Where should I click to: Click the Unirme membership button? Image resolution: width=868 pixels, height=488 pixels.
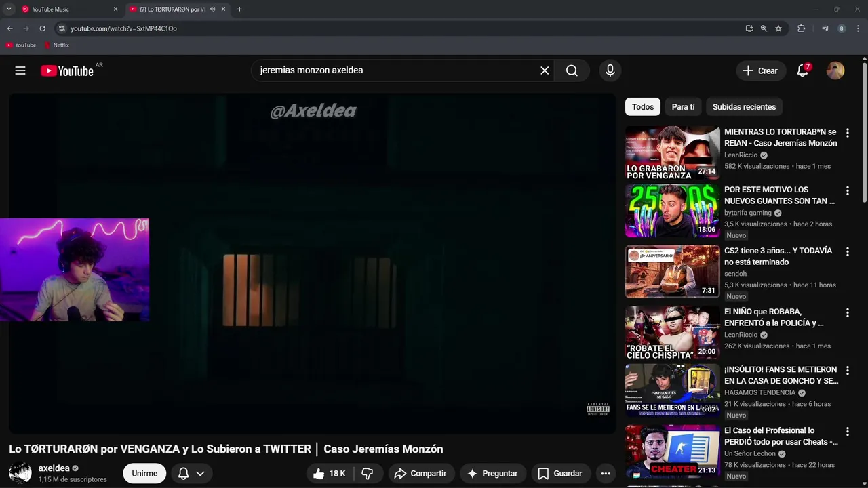[144, 474]
